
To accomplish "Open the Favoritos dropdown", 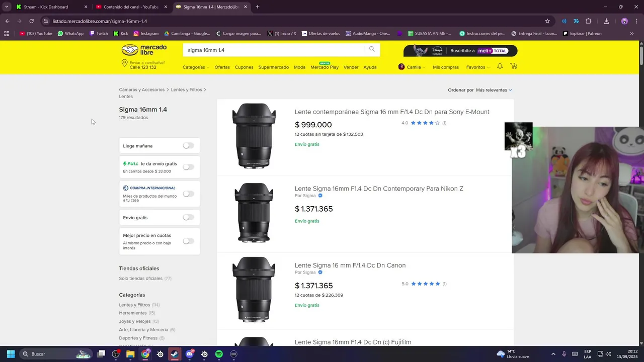I will pyautogui.click(x=477, y=67).
